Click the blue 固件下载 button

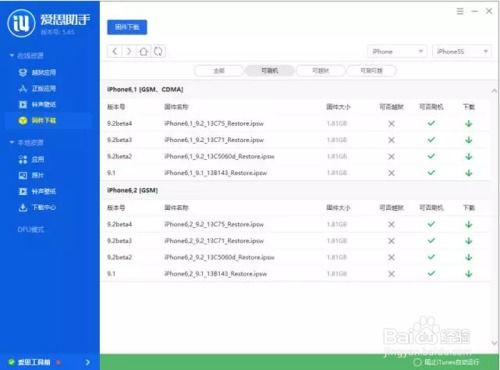[x=127, y=27]
